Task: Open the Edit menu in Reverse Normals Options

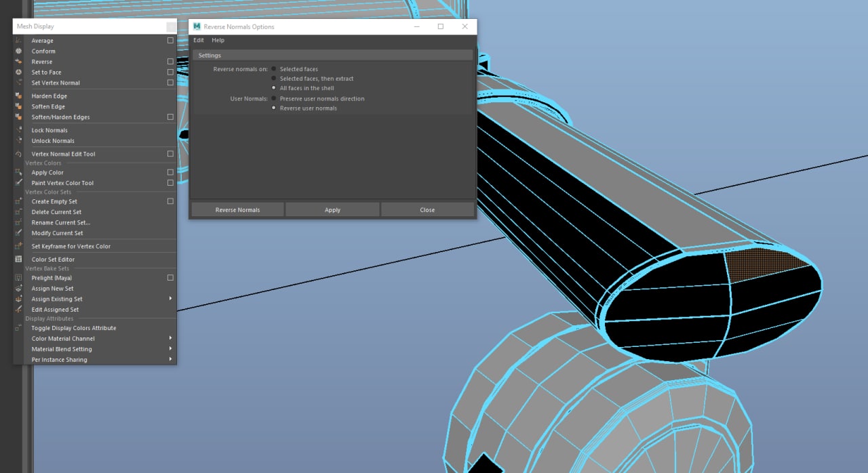Action: tap(199, 41)
